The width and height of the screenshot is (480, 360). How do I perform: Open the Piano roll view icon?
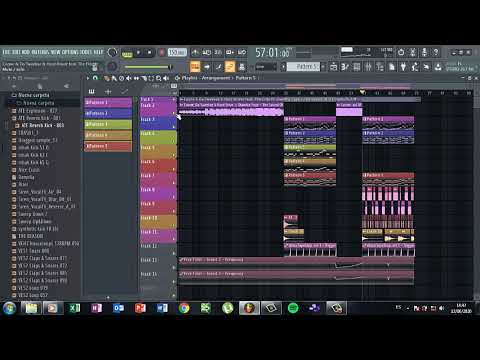coord(345,67)
